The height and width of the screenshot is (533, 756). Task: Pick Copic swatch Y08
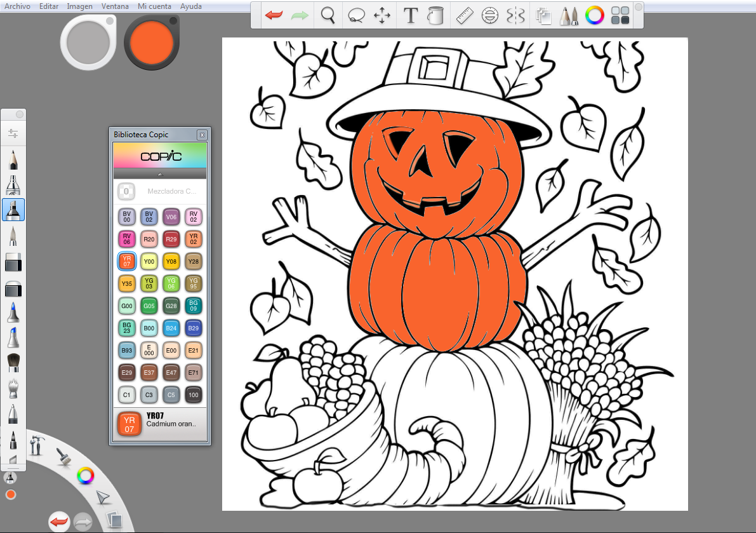(171, 262)
